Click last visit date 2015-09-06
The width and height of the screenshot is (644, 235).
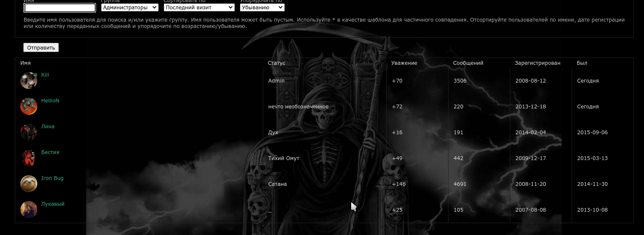coord(592,133)
